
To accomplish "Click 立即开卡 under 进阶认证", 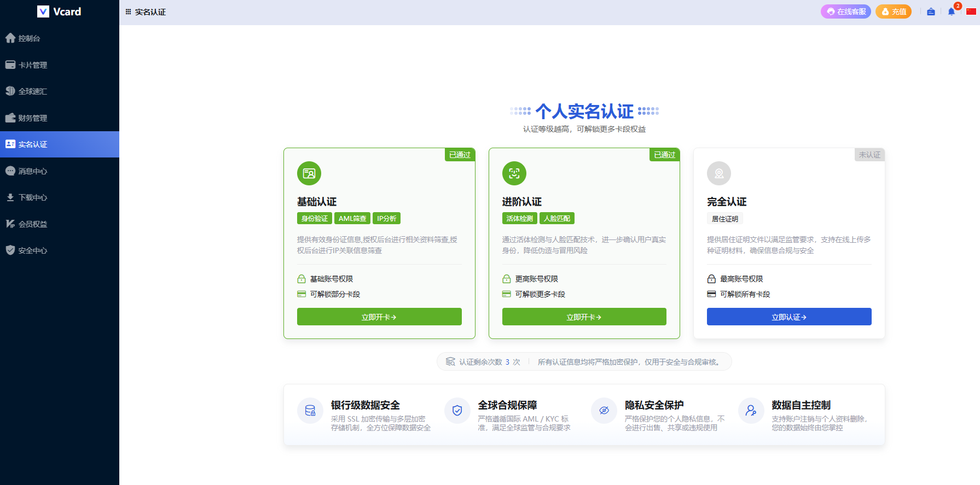I will coord(584,317).
